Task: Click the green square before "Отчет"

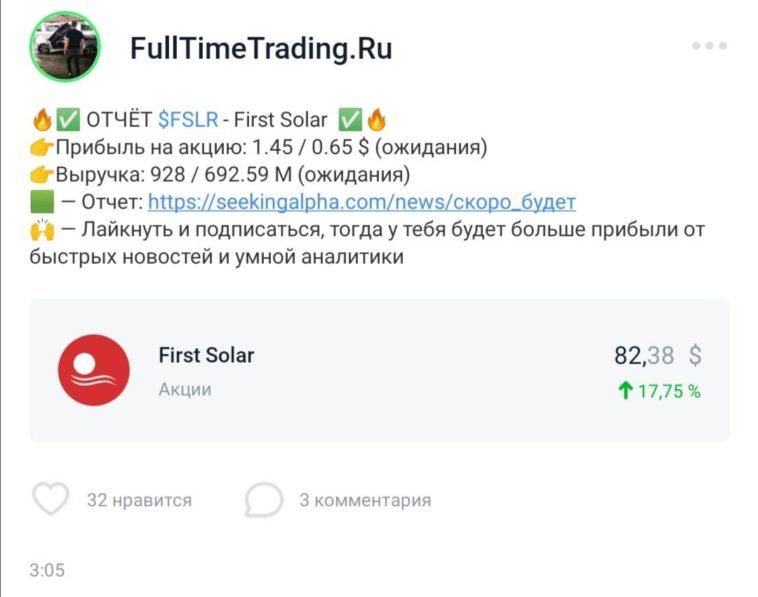Action: (42, 202)
